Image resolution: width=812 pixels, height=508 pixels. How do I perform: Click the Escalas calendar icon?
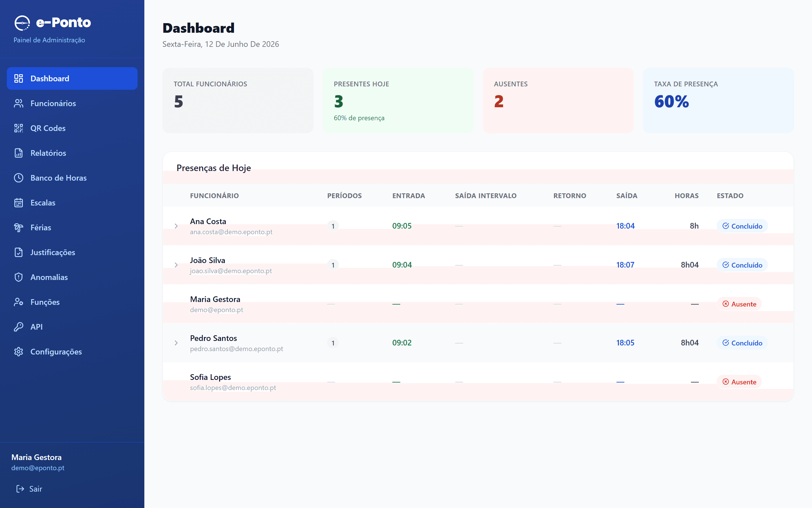coord(18,203)
